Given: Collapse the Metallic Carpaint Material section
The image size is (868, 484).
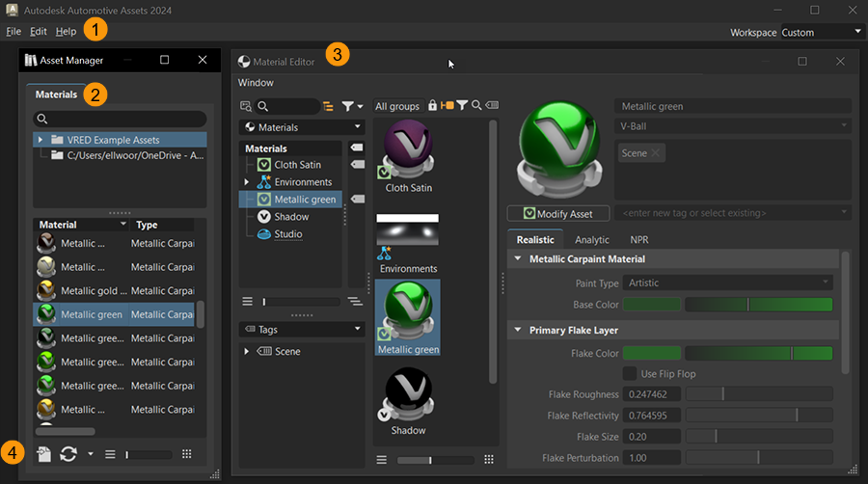Looking at the screenshot, I should [x=518, y=258].
